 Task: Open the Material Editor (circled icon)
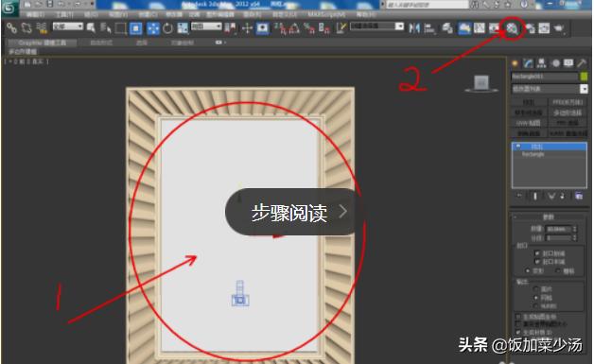pyautogui.click(x=512, y=28)
